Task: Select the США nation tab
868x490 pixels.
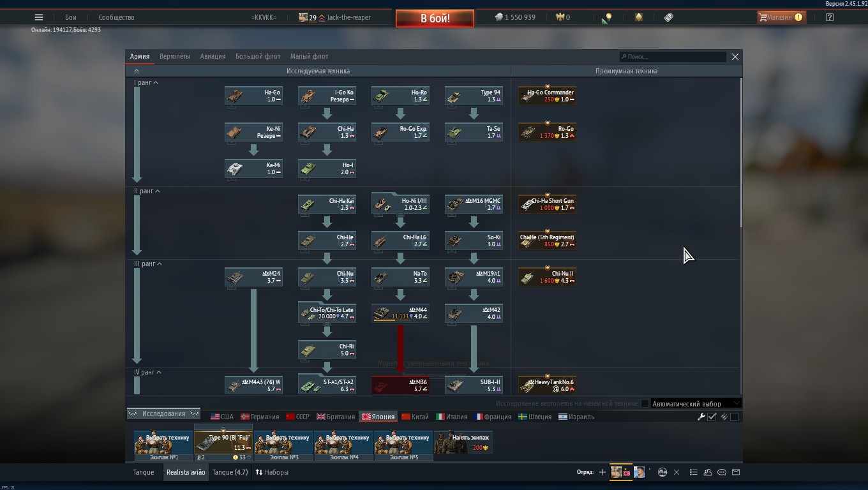Action: pos(222,417)
